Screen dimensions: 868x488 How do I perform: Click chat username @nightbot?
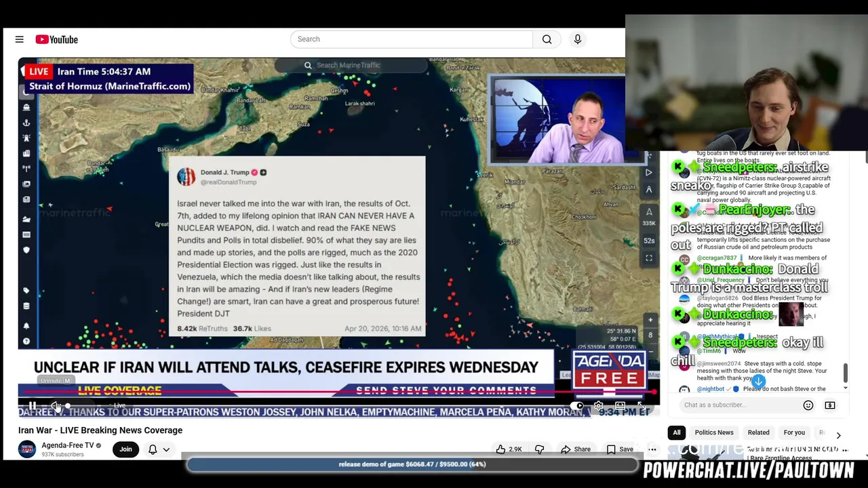coord(711,389)
